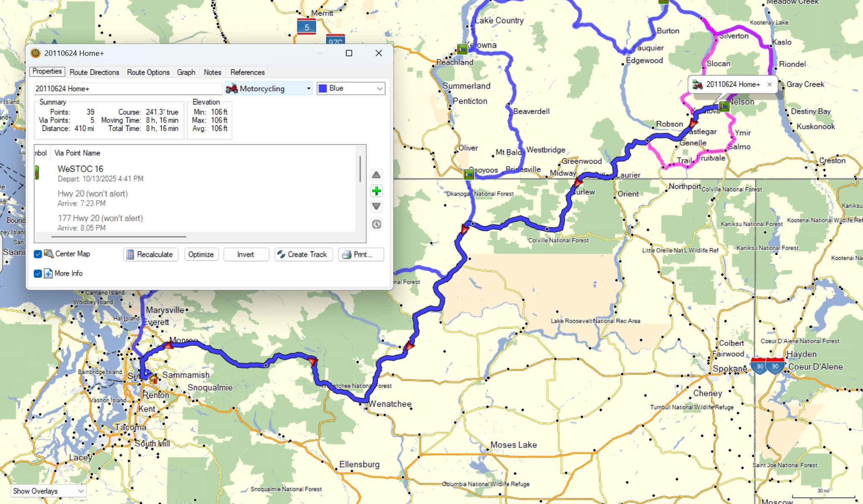Open the Graph tab
The image size is (863, 504).
[x=186, y=72]
